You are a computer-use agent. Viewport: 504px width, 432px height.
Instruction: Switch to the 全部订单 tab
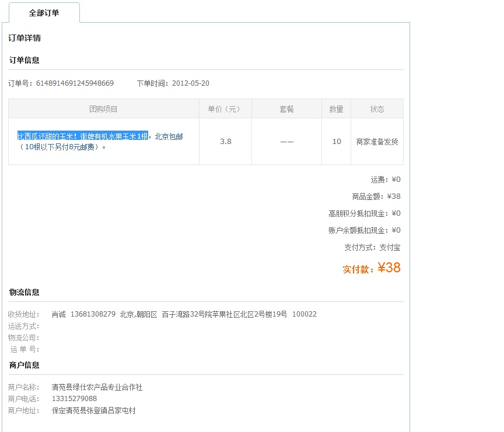[x=44, y=12]
